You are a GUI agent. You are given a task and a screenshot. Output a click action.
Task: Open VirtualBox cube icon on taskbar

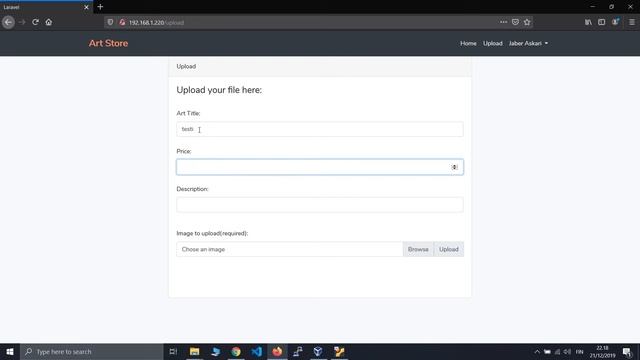(x=318, y=351)
